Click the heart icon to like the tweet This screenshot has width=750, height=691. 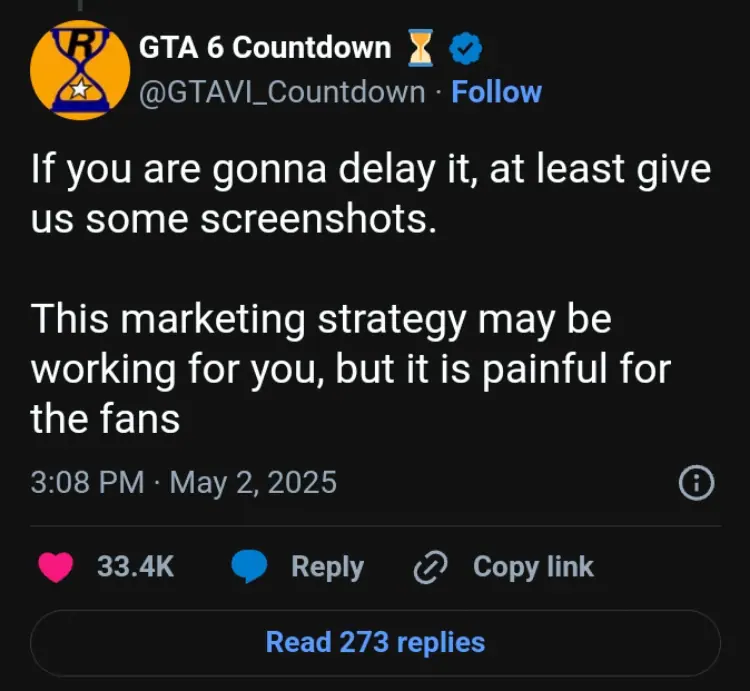point(54,567)
